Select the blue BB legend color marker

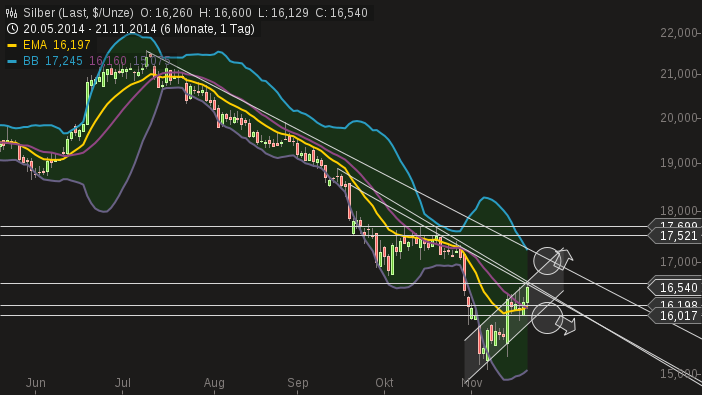click(x=12, y=61)
